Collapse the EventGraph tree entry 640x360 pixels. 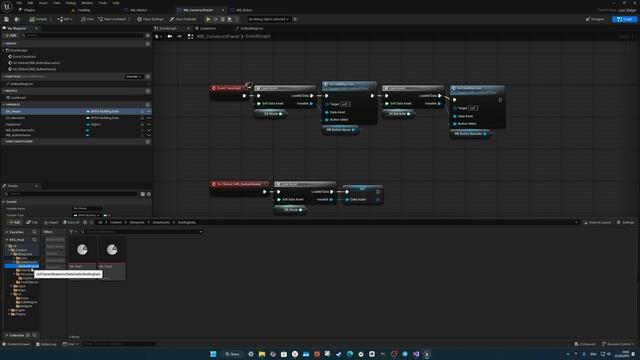[x=4, y=50]
